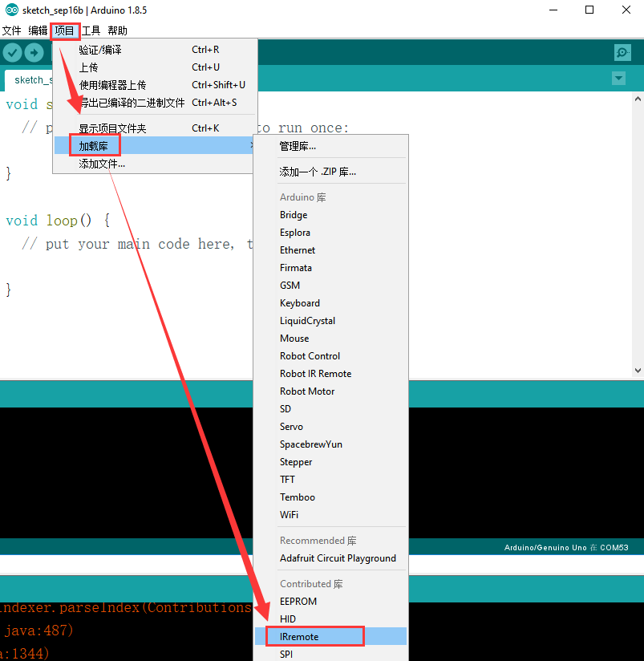Image resolution: width=644 pixels, height=661 pixels.
Task: Include the SPI library
Action: click(x=331, y=655)
